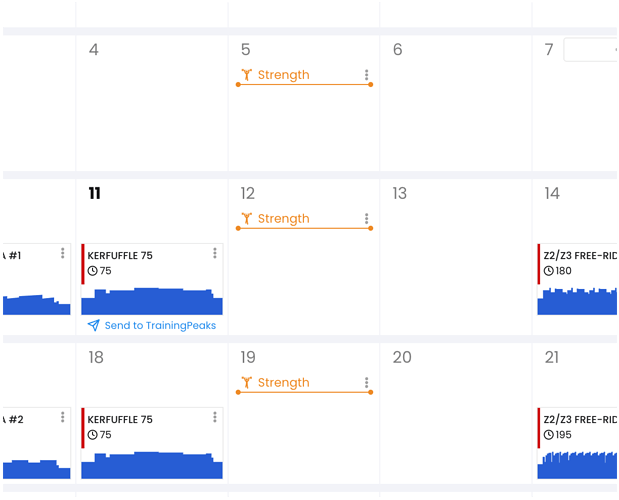Open options menu for Strength on day 19
Viewport: 619px width, 500px height.
pyautogui.click(x=366, y=382)
